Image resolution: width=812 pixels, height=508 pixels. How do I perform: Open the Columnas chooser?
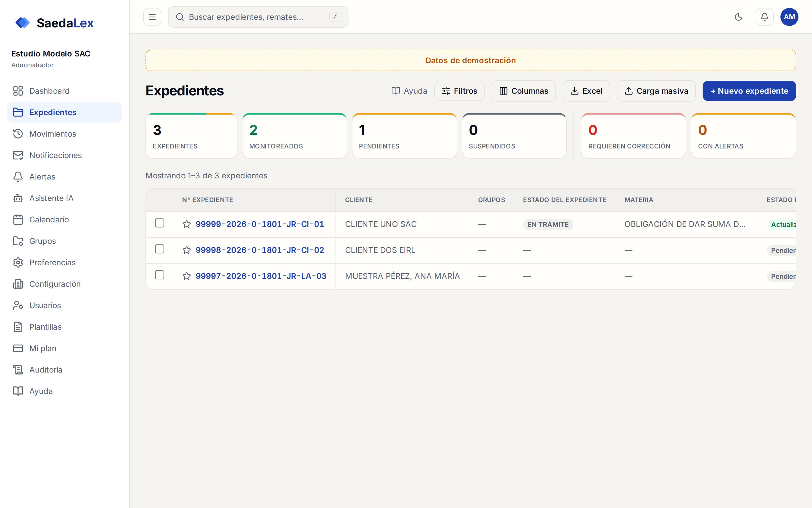[x=524, y=91]
